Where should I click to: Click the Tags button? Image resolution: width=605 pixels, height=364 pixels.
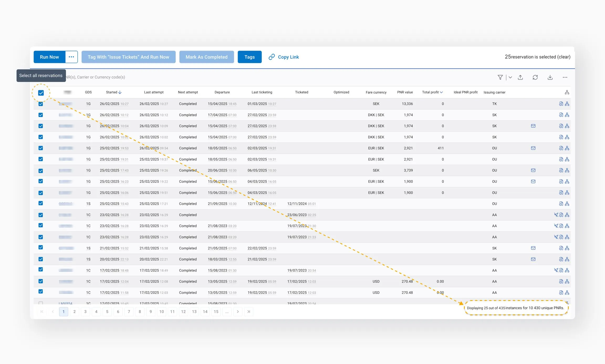tap(249, 57)
